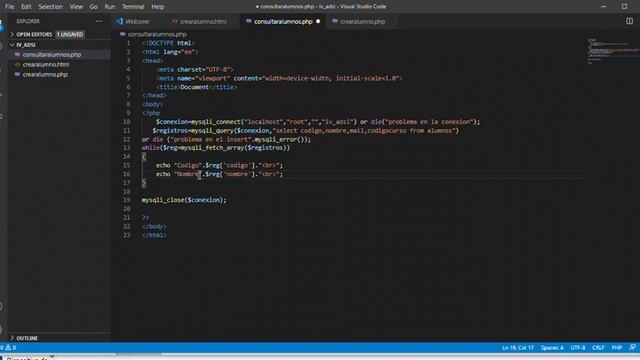Click the CRLF end-of-line selector
Screen dimensions: 640x360
click(x=598, y=348)
